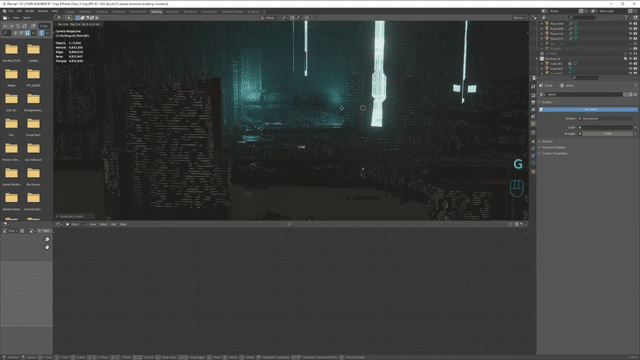Click the file browser forward arrow

11,26
